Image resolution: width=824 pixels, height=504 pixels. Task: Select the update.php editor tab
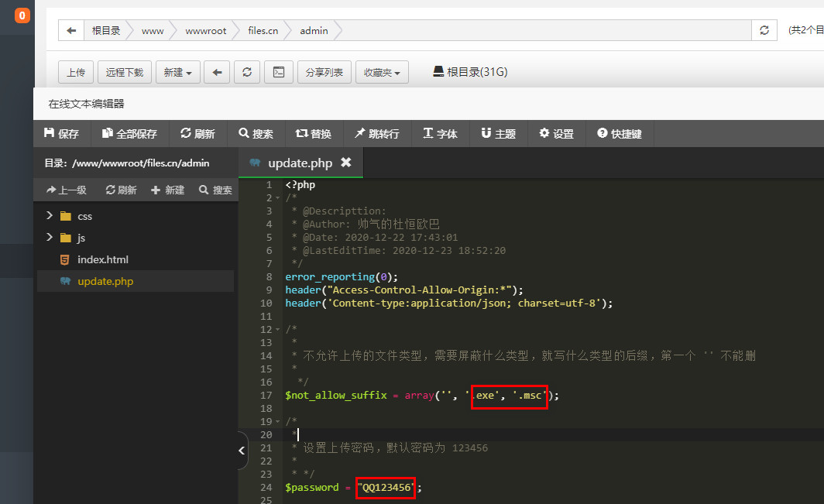coord(300,163)
